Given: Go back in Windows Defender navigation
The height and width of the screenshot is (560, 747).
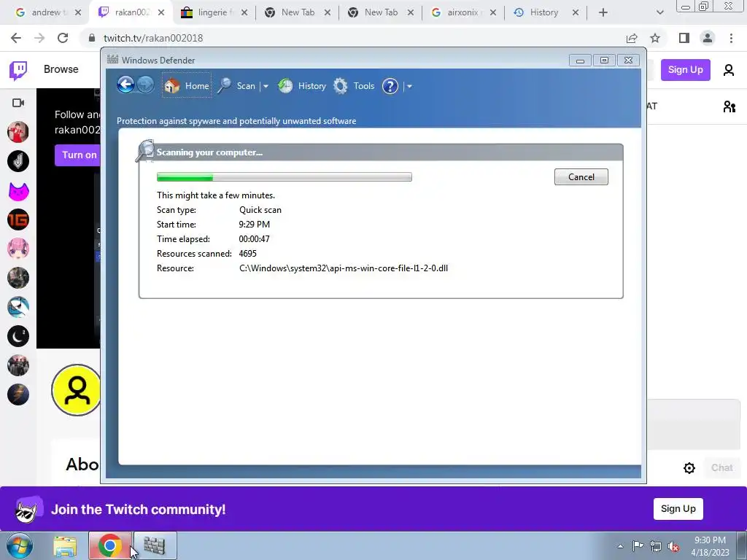Looking at the screenshot, I should [125, 85].
